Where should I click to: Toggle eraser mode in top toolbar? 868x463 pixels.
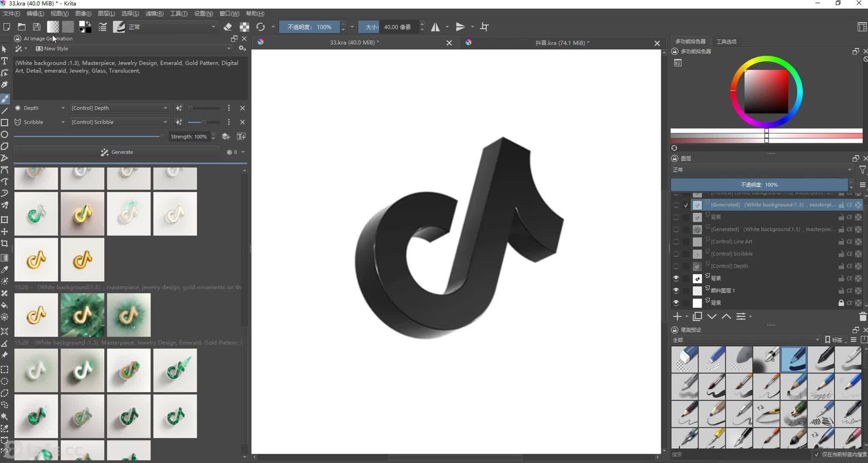point(228,27)
